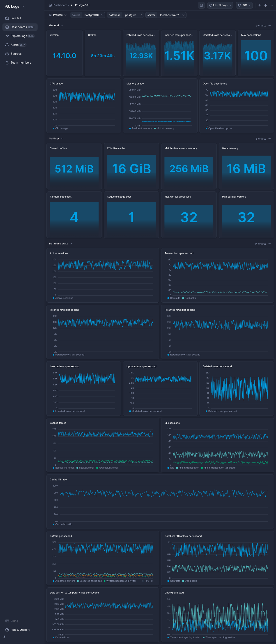Open the server localhost:5432 dropdown

[166, 15]
